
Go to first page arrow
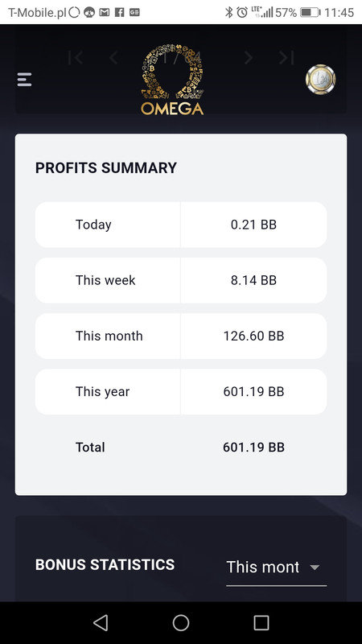point(76,57)
